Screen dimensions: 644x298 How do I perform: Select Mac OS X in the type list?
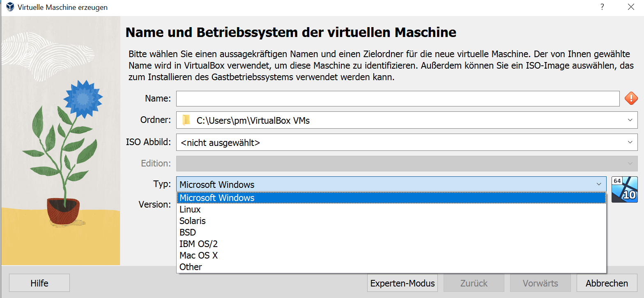391,255
